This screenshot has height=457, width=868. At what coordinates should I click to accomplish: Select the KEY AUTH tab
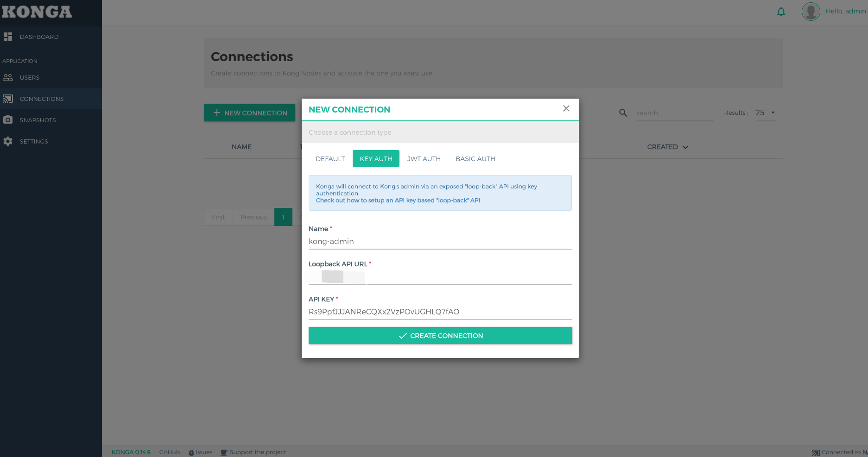click(x=376, y=159)
